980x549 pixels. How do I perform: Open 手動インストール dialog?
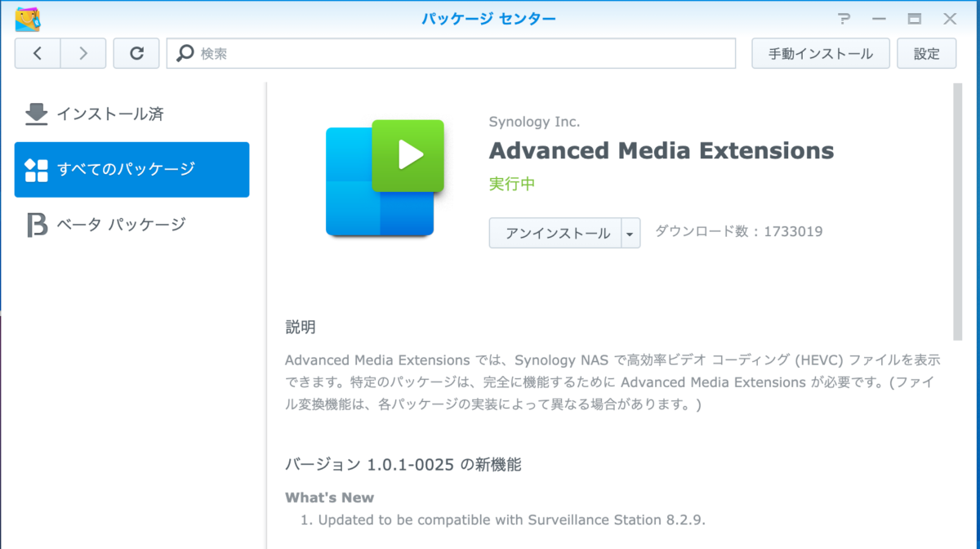click(x=821, y=53)
